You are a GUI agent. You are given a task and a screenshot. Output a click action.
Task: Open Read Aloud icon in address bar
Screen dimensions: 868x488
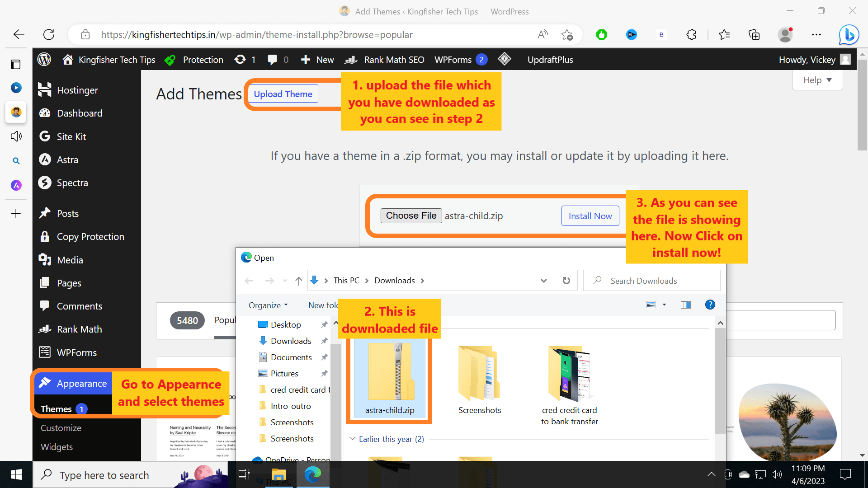coord(542,34)
